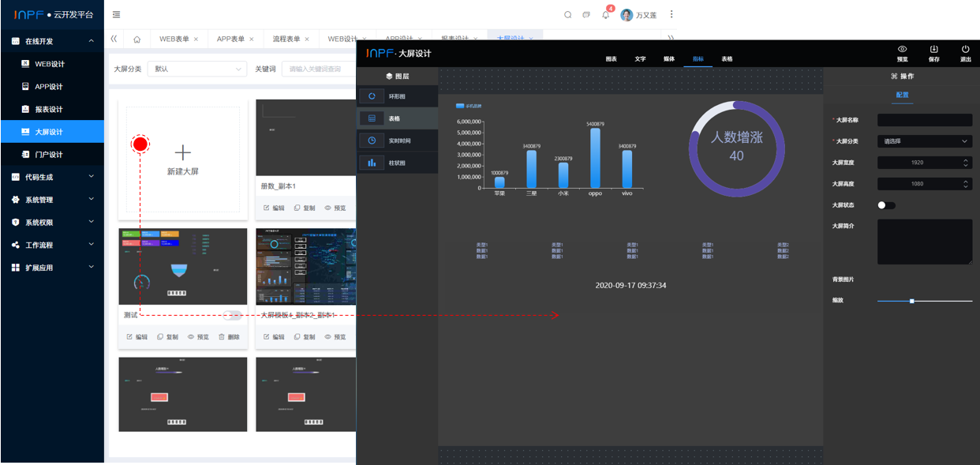Click the 大屏名称 input field

coord(925,120)
